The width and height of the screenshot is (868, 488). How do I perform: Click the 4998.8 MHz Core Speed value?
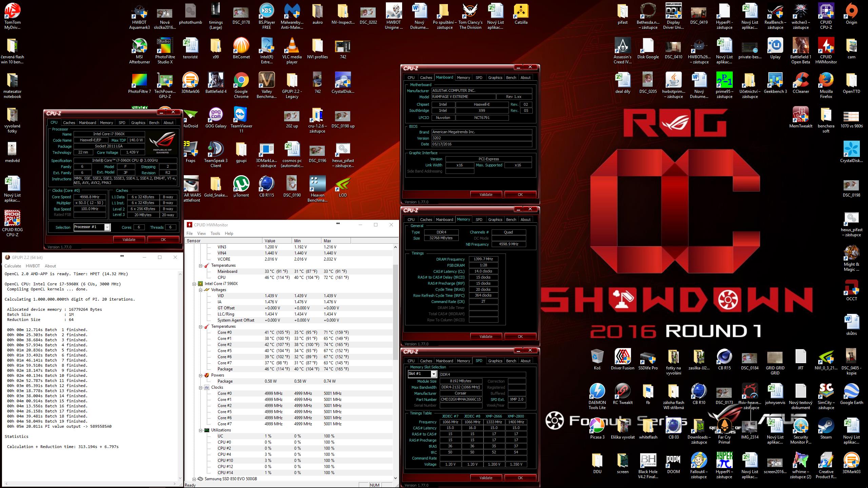pos(90,197)
